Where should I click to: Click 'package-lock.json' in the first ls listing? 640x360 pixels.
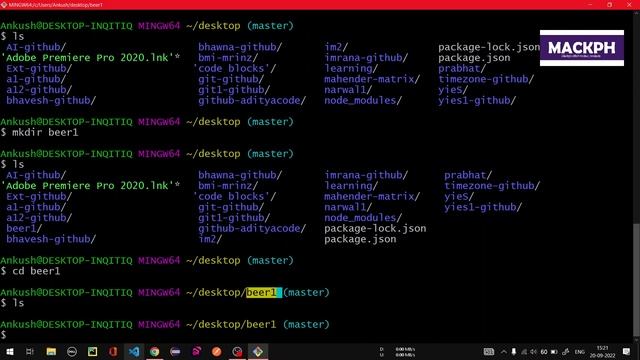click(x=489, y=47)
